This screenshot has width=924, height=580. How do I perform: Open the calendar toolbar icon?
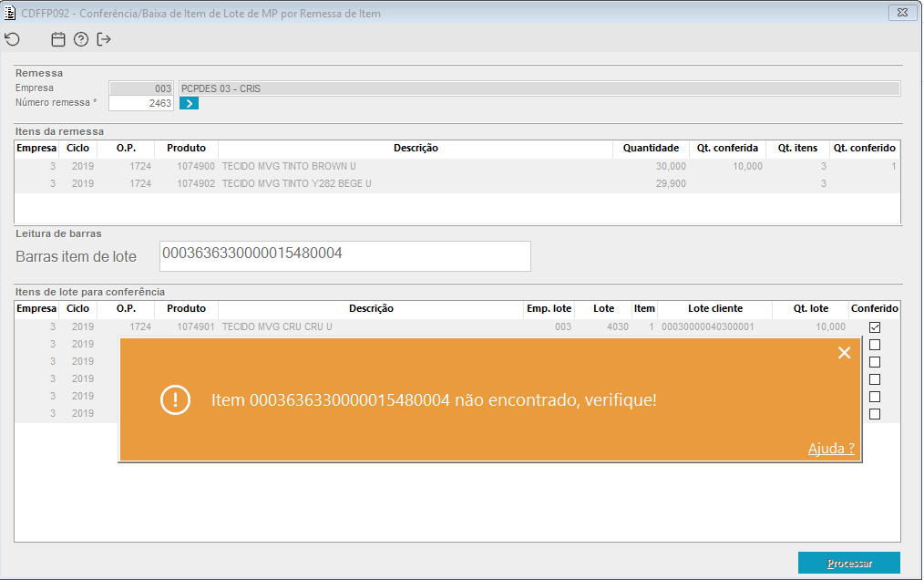[x=57, y=39]
